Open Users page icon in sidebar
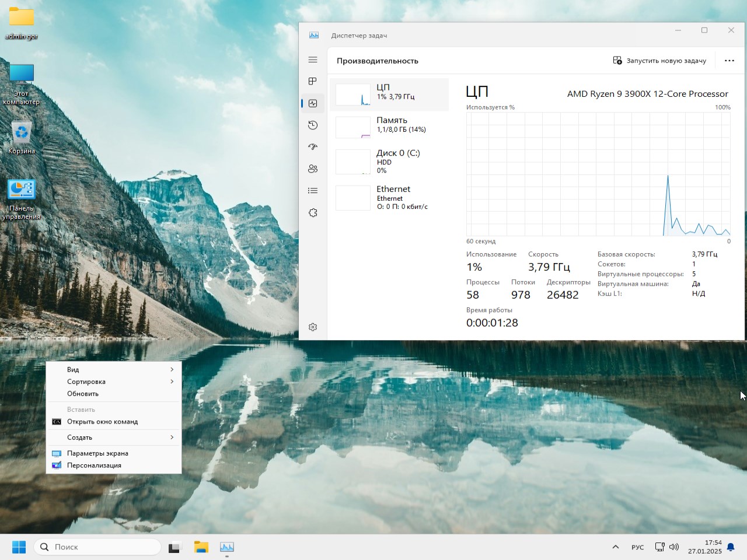747x560 pixels. click(x=313, y=169)
